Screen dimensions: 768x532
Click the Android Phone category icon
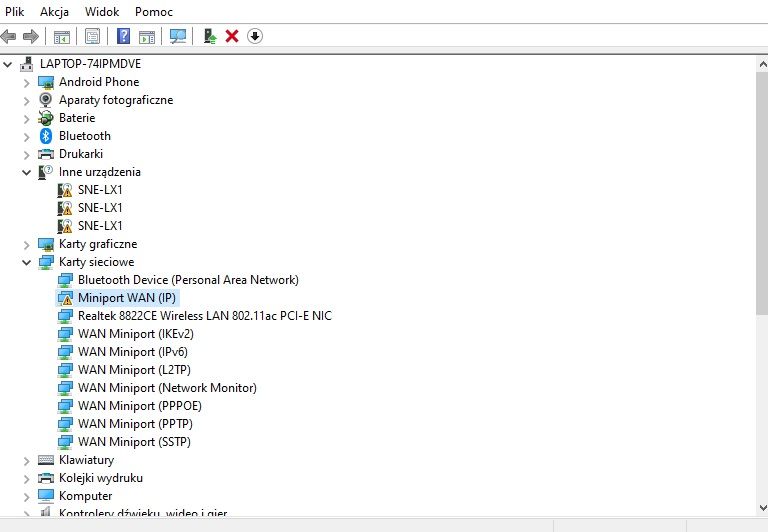(x=46, y=82)
